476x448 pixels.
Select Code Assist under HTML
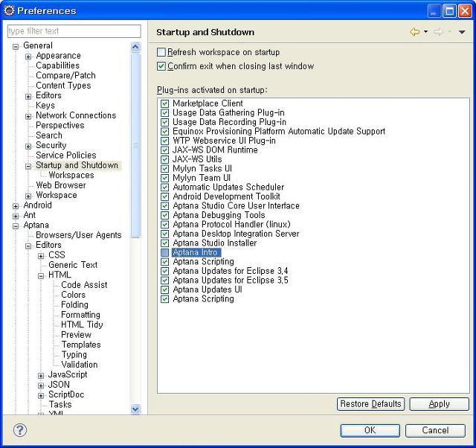(x=84, y=284)
